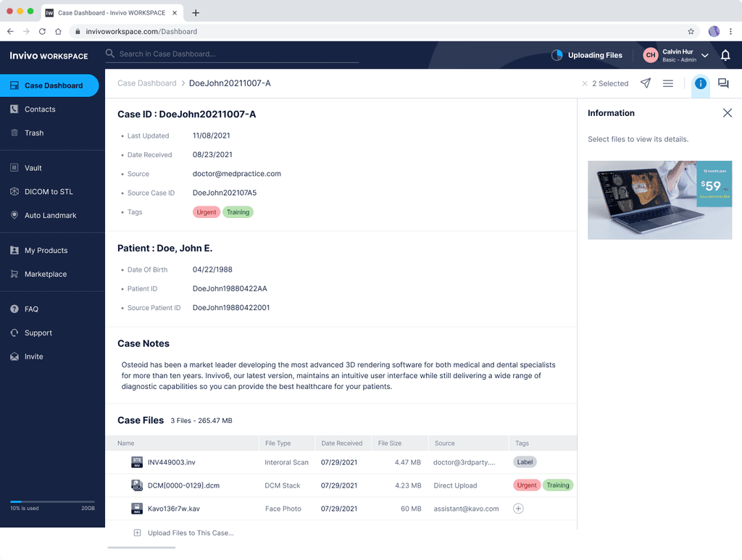Screen dimensions: 742x560
Task: Click the CH user avatar
Action: click(x=651, y=55)
